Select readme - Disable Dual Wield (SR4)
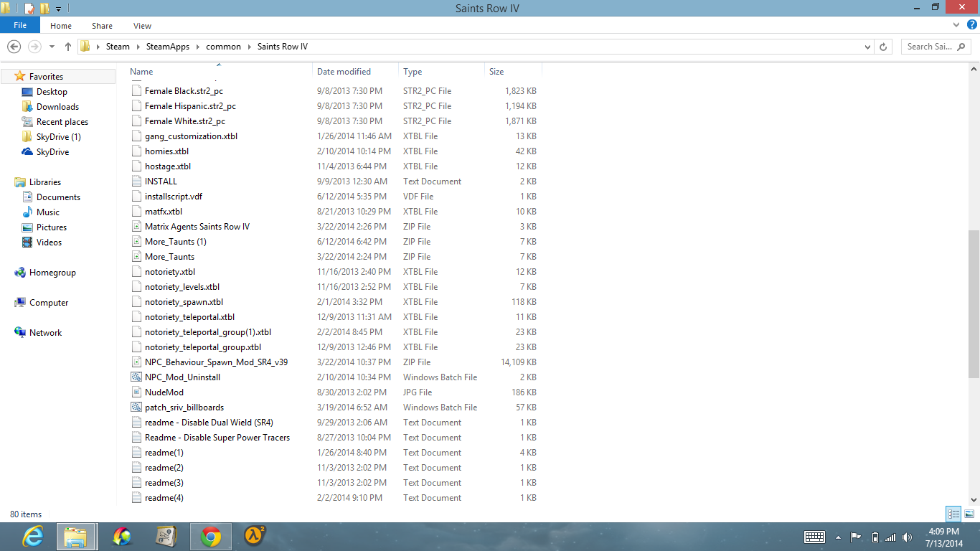The image size is (980, 551). 209,423
